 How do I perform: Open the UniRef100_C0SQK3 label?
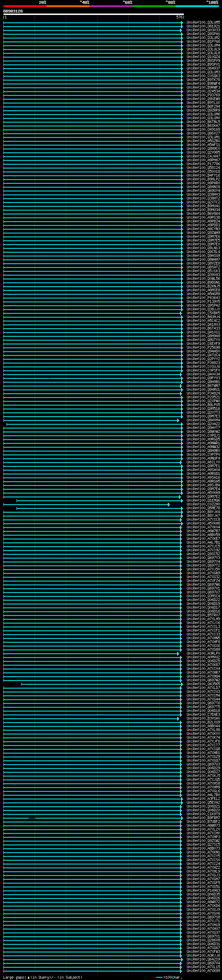click(x=203, y=76)
